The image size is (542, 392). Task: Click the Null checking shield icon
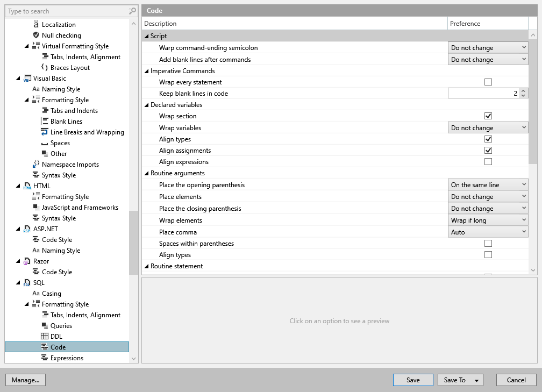point(36,35)
